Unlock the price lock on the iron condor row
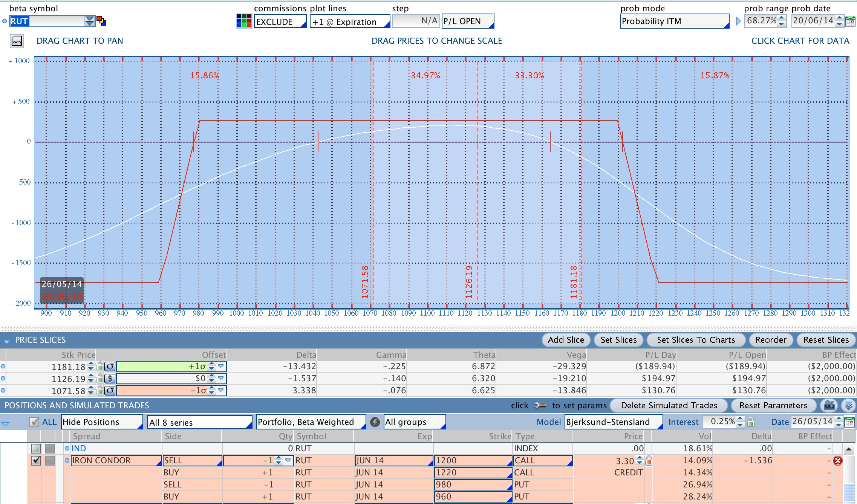The height and width of the screenshot is (504, 857). (649, 460)
